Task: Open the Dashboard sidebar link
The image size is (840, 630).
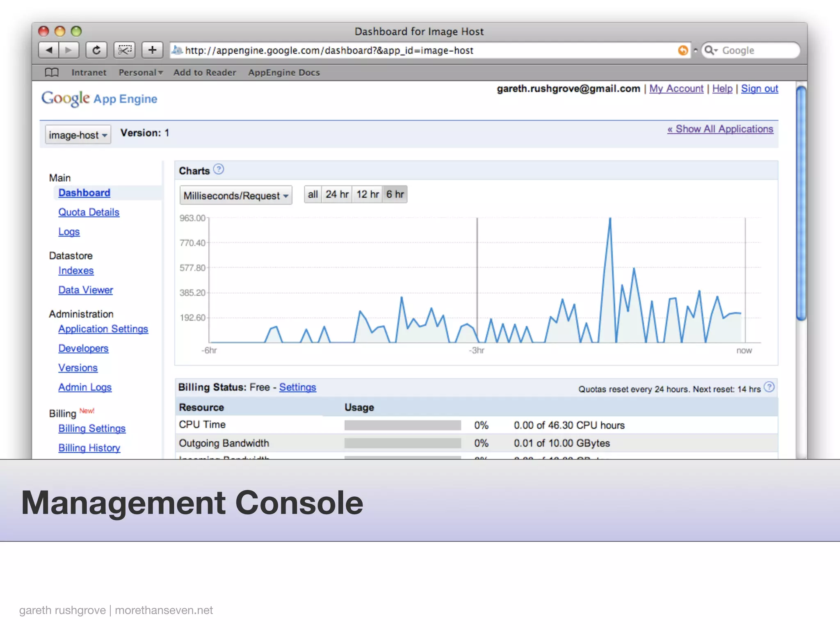Action: pos(84,193)
